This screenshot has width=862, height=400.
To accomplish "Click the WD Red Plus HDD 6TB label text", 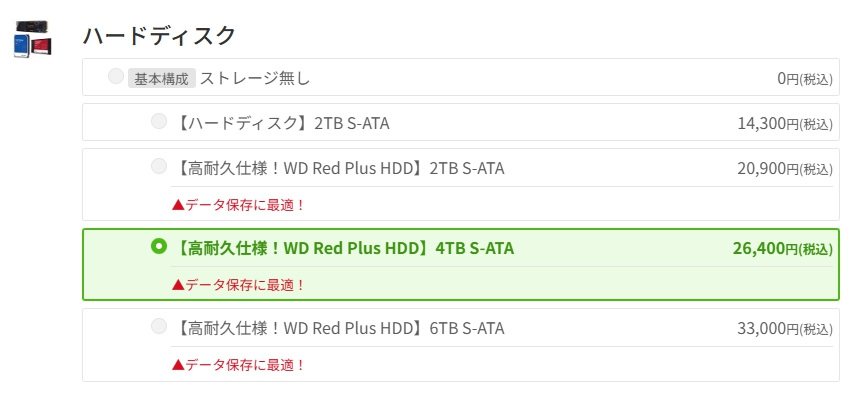I will (339, 328).
